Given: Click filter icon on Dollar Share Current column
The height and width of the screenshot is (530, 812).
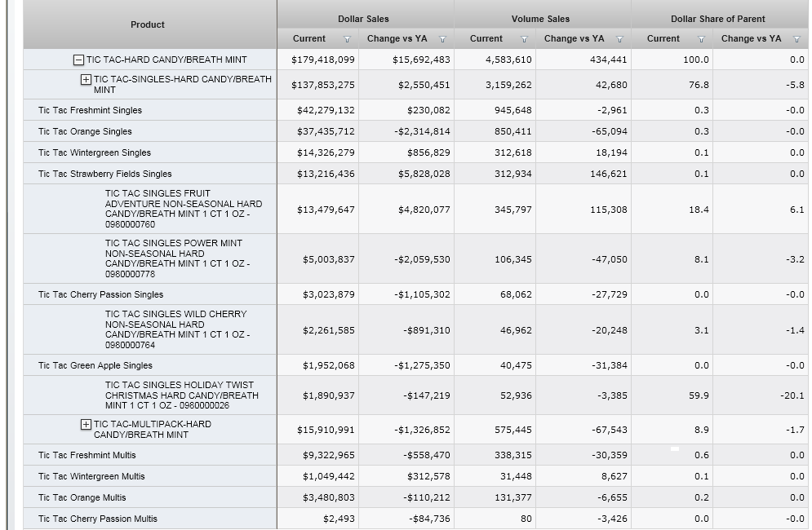Looking at the screenshot, I should [701, 39].
